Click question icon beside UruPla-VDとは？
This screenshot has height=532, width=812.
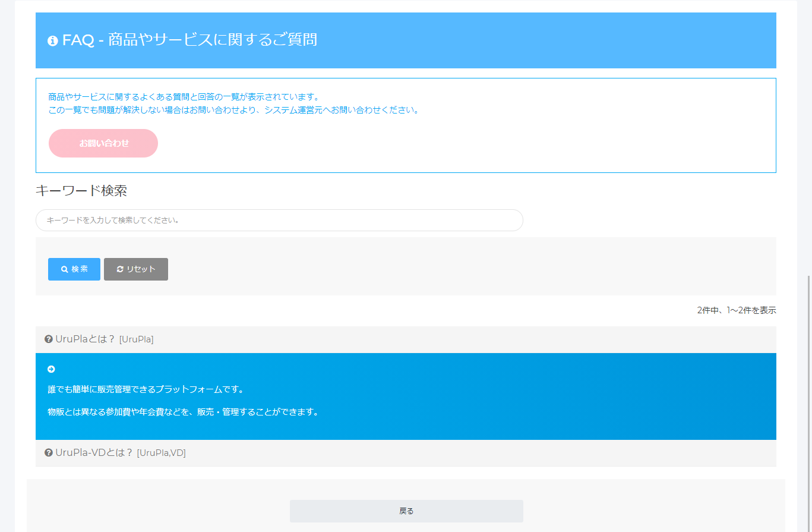[49, 453]
